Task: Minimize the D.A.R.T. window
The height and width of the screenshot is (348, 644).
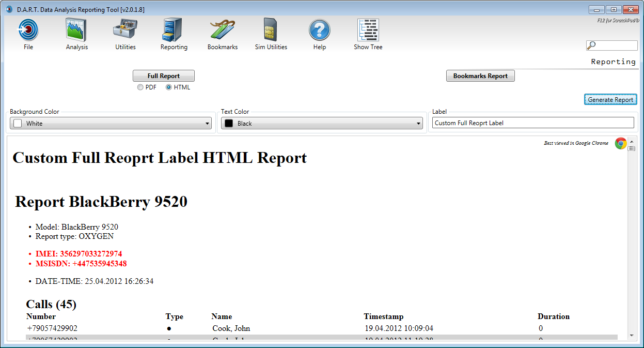Action: pos(597,9)
